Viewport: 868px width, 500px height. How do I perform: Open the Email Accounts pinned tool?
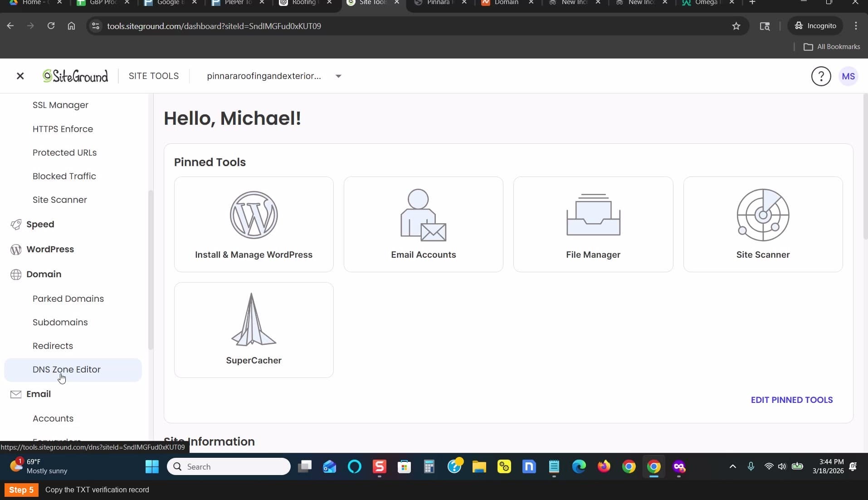[423, 224]
